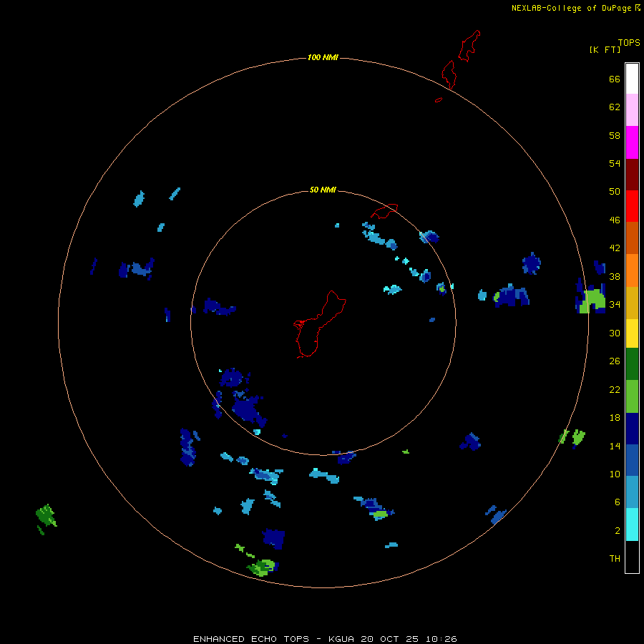
Task: Click the dark green 30 K FT swatch
Action: point(632,364)
